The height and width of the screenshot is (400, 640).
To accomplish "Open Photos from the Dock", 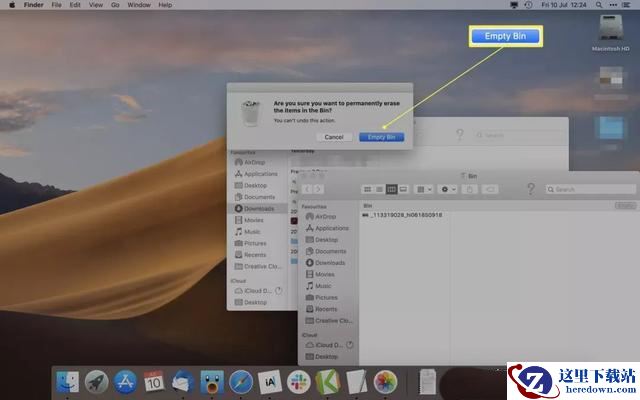I will pyautogui.click(x=385, y=382).
